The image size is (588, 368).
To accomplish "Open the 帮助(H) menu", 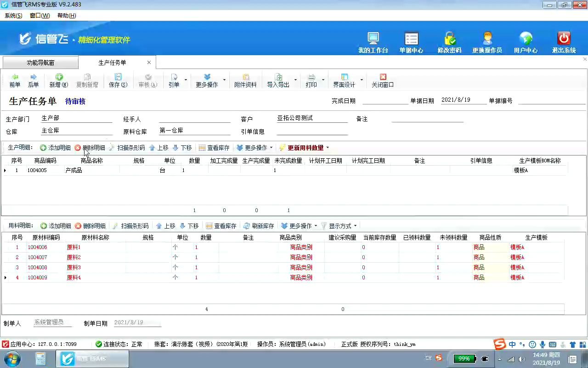I will coord(67,16).
